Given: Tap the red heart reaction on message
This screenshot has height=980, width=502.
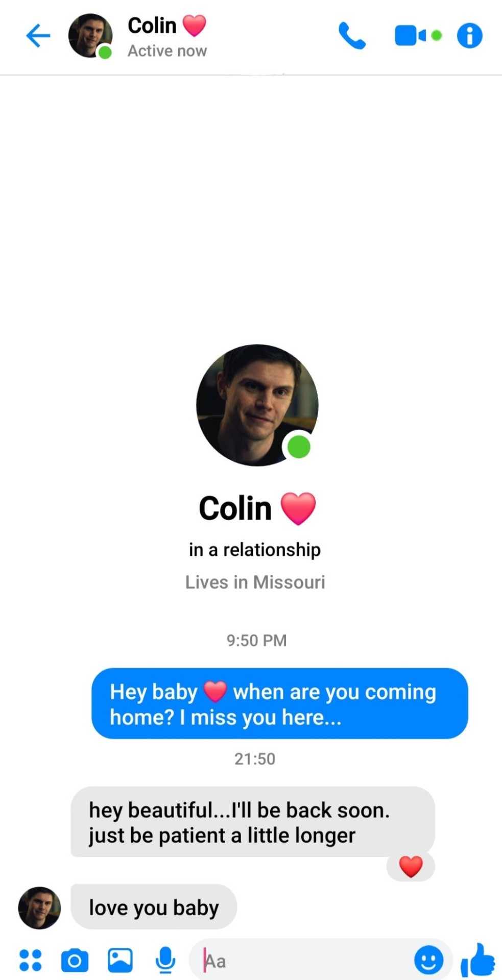Looking at the screenshot, I should pyautogui.click(x=411, y=866).
